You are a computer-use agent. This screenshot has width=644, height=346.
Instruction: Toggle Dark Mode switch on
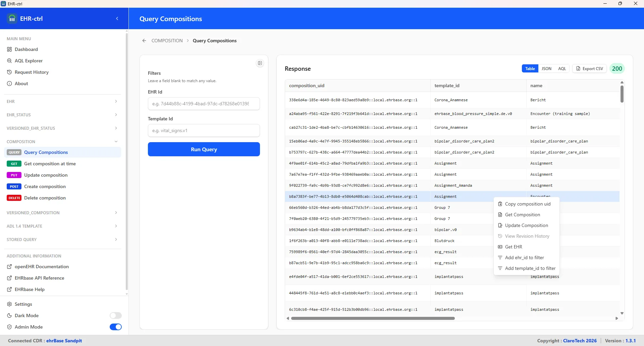tap(116, 315)
